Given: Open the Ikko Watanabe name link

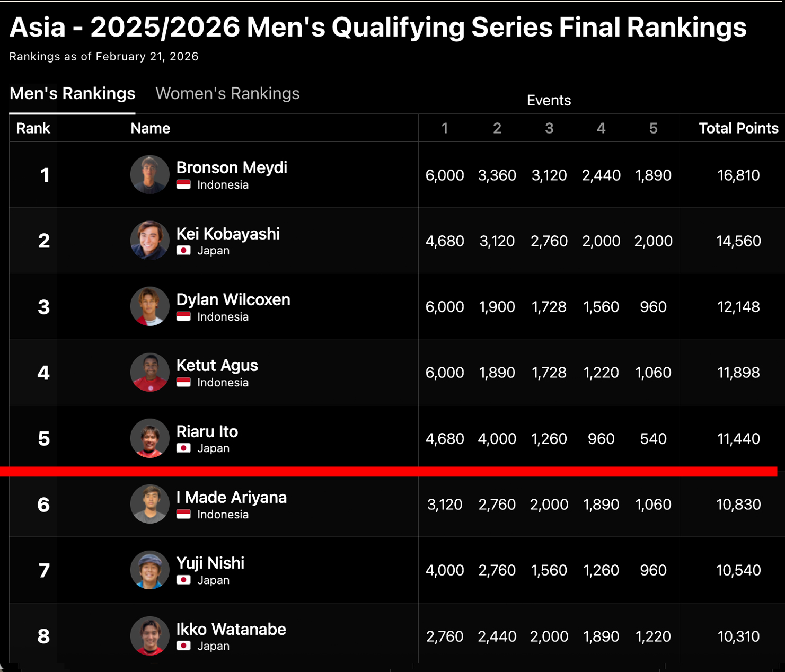Looking at the screenshot, I should [x=231, y=630].
